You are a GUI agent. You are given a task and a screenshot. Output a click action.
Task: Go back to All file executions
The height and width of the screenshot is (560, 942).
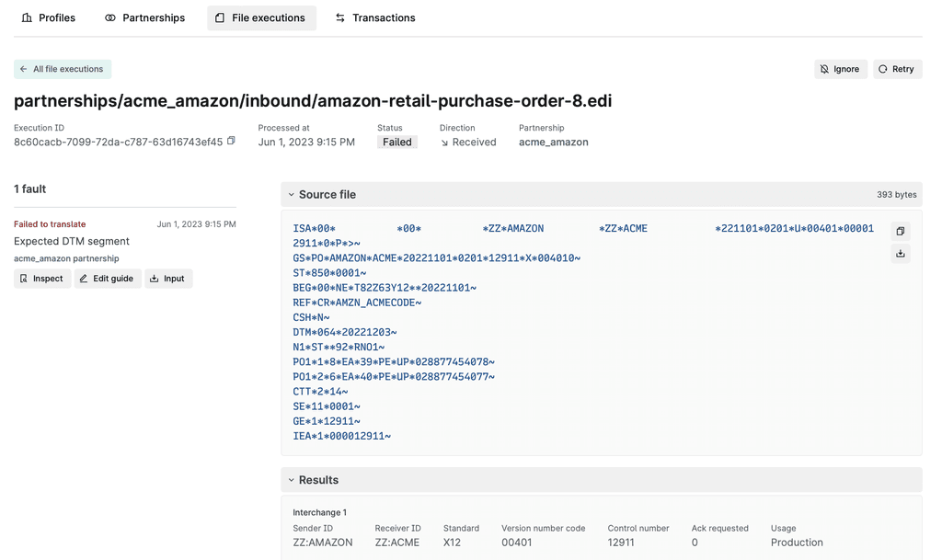(x=62, y=69)
